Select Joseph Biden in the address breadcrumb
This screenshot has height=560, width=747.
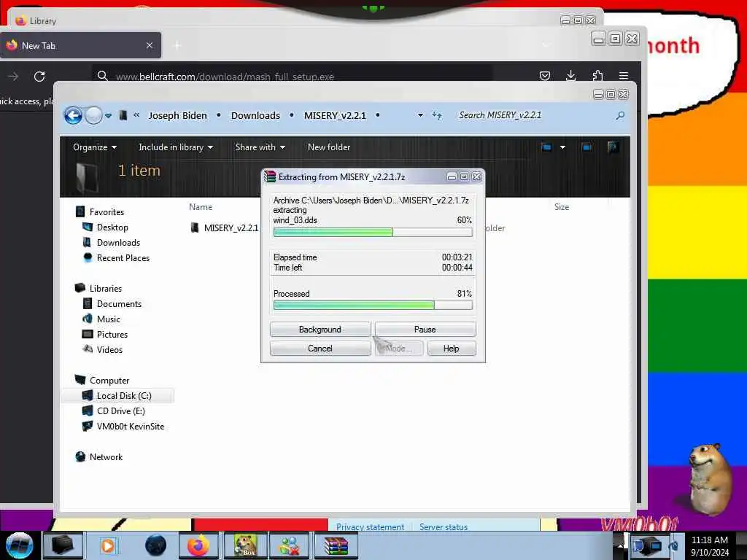click(x=177, y=116)
